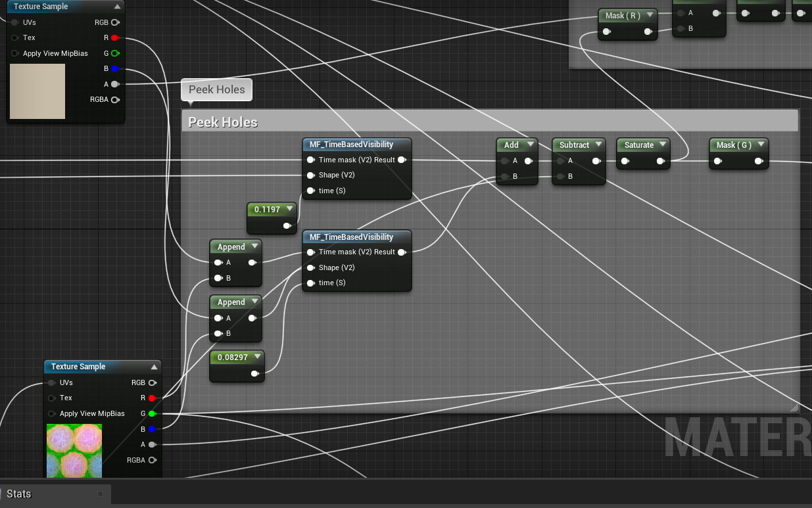
Task: Collapse the top Texture Sample node
Action: tap(117, 7)
